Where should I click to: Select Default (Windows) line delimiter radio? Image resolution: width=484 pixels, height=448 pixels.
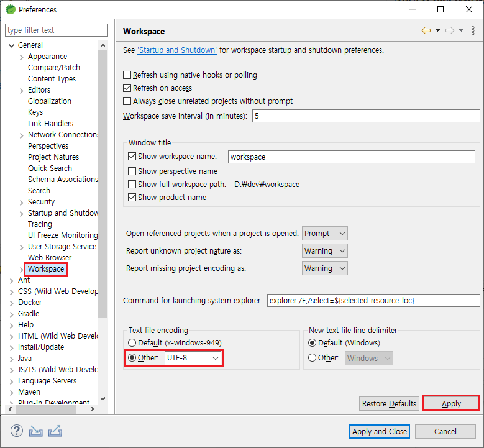click(x=312, y=343)
